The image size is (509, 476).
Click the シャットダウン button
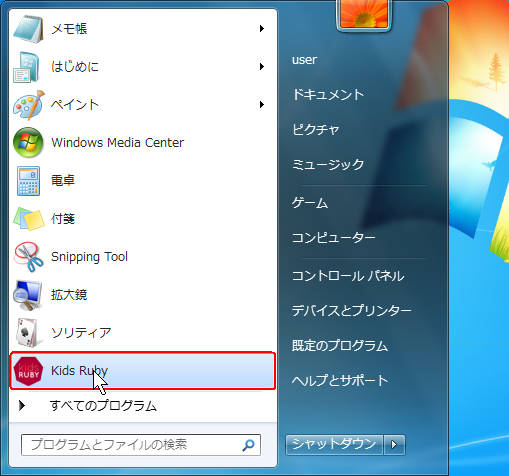click(334, 445)
